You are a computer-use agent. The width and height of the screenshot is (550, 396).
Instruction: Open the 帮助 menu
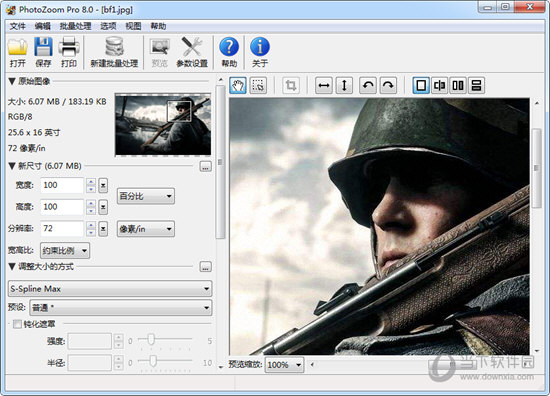tap(158, 26)
